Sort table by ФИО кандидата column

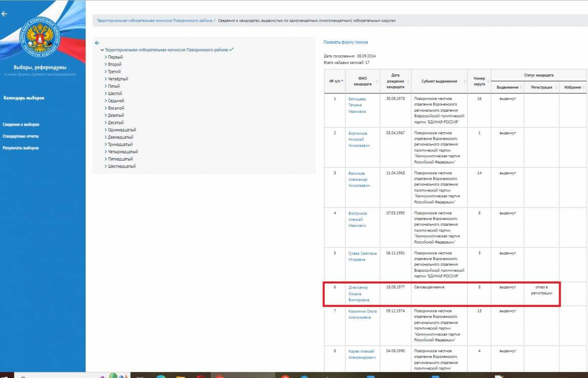click(x=363, y=81)
